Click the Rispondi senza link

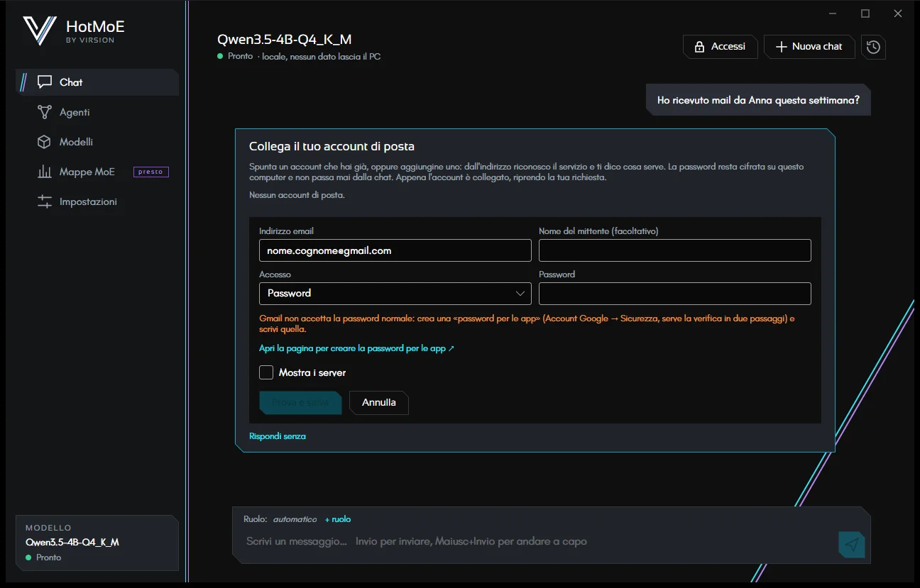[x=278, y=436]
